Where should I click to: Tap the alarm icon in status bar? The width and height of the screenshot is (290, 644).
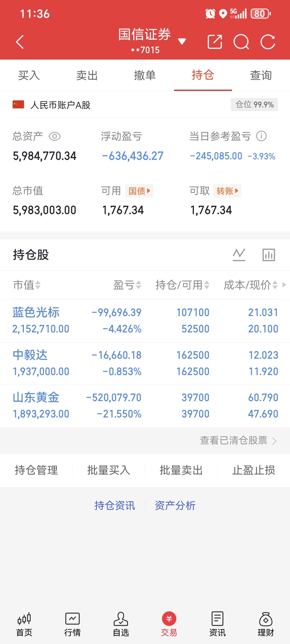pyautogui.click(x=210, y=13)
